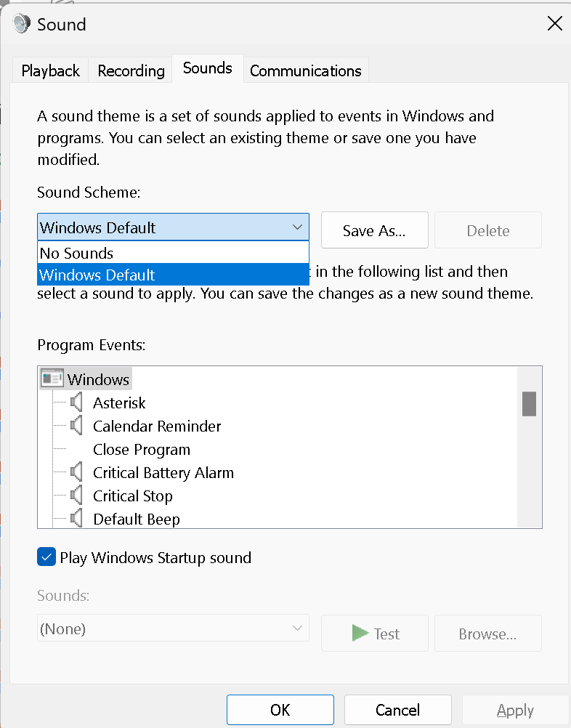Click the Program Events scrollbar thumb
571x728 pixels.
(529, 403)
